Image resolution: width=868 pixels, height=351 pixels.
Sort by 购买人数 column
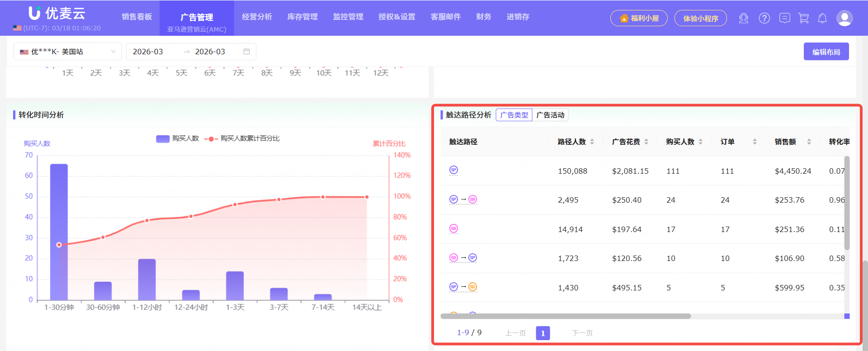point(700,142)
